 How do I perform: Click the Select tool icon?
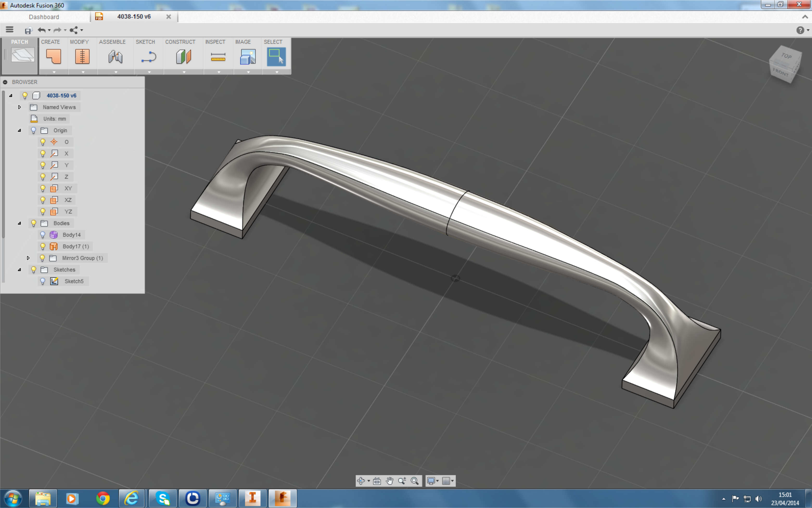[276, 56]
